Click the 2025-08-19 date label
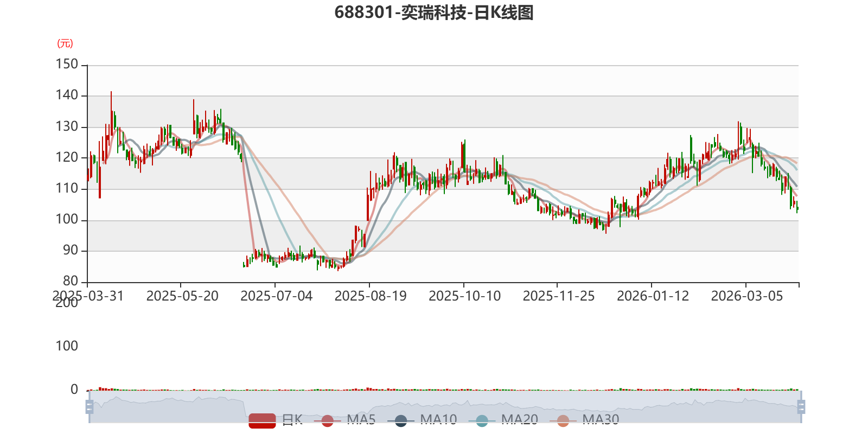 [x=371, y=296]
